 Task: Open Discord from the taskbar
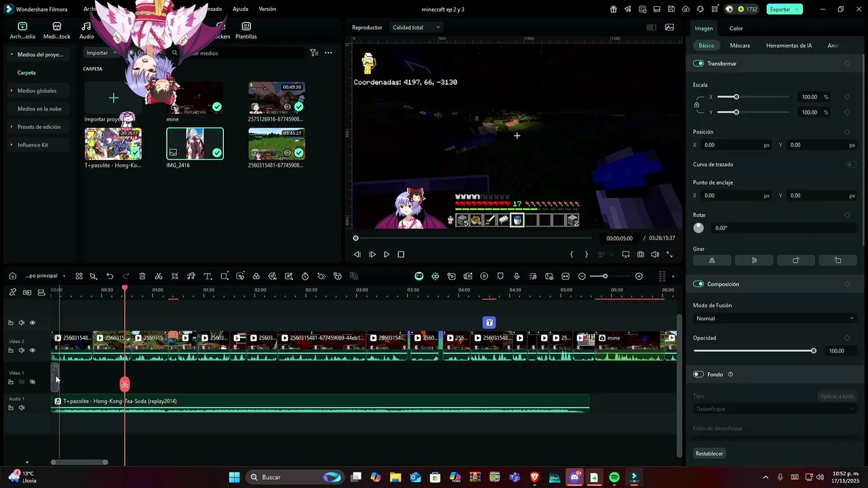tap(575, 477)
